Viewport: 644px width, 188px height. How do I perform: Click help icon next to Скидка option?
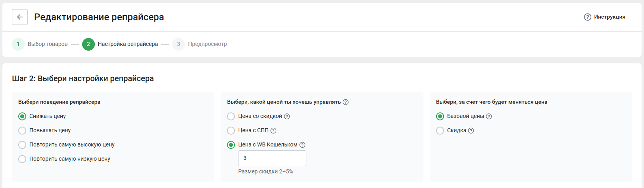pos(471,131)
